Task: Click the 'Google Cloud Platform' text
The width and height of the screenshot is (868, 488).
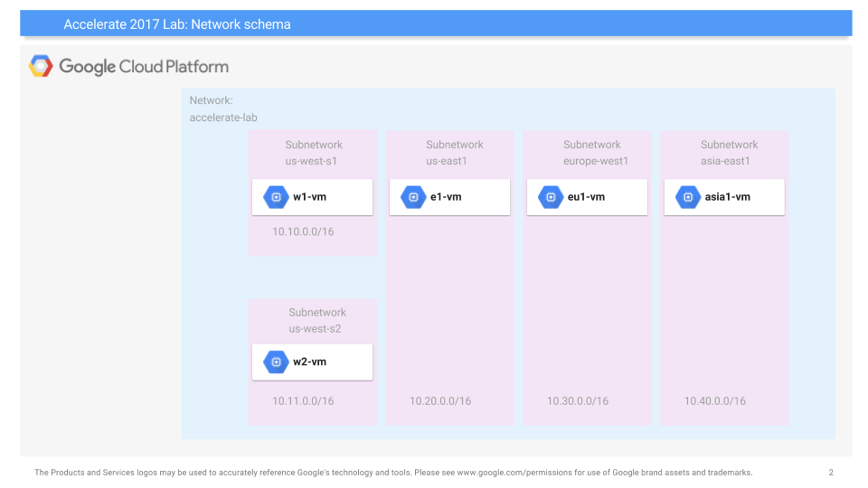Action: 144,66
